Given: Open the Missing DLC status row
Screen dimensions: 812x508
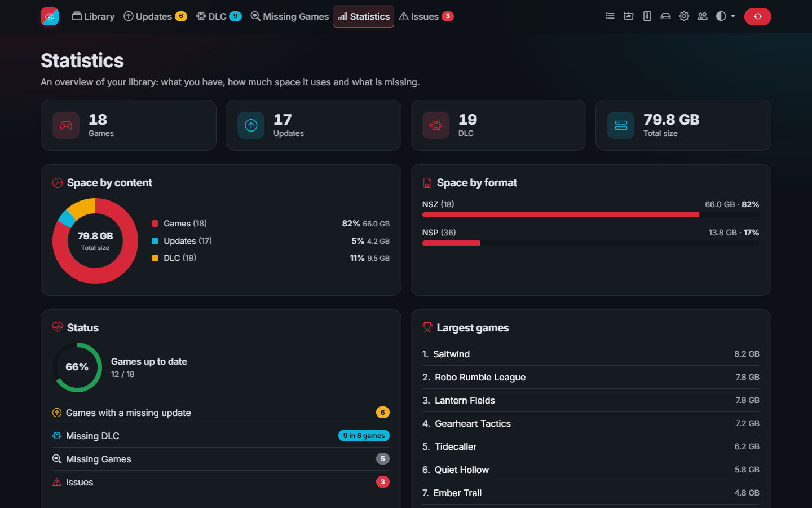Looking at the screenshot, I should pyautogui.click(x=221, y=436).
